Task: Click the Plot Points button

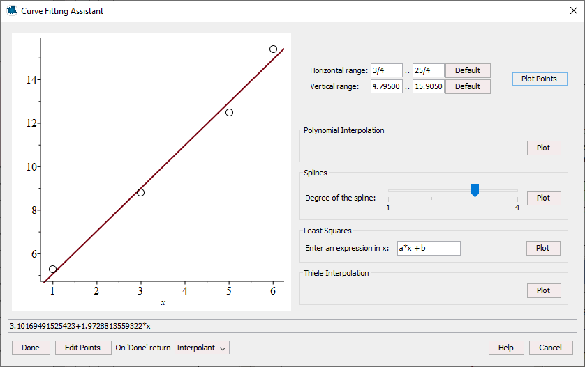Action: click(x=539, y=79)
